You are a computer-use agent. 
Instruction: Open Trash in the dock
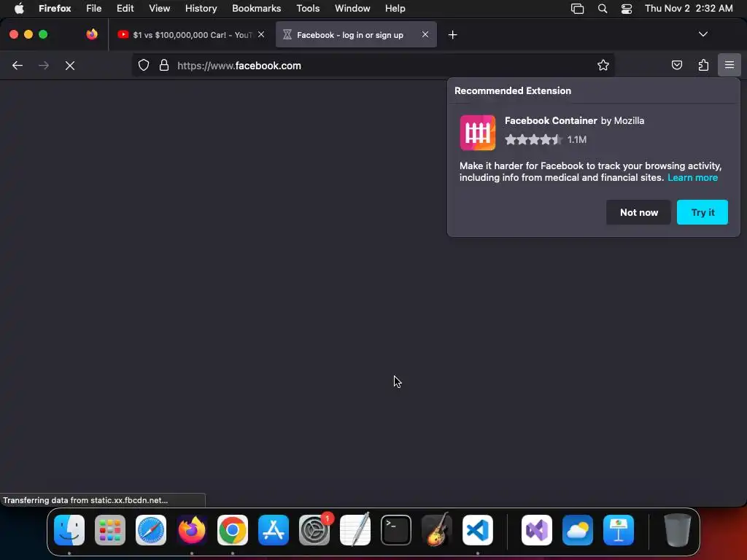(x=678, y=530)
